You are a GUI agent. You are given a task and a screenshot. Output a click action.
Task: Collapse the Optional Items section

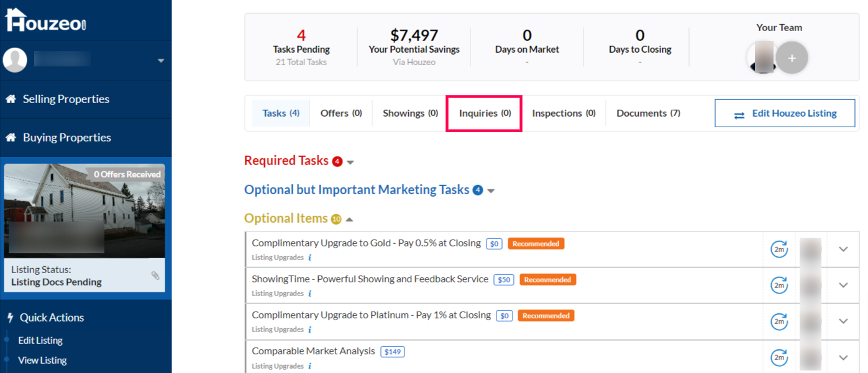pos(350,220)
